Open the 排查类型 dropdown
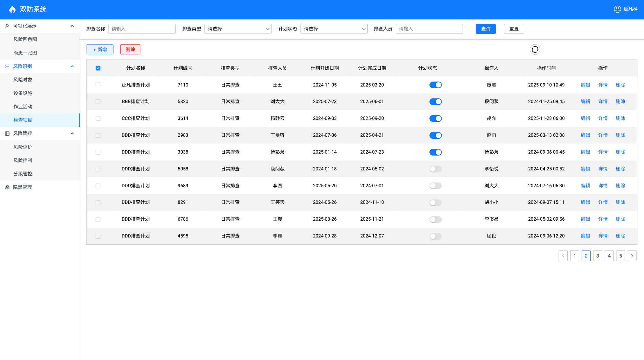The height and width of the screenshot is (360, 644). (x=238, y=29)
